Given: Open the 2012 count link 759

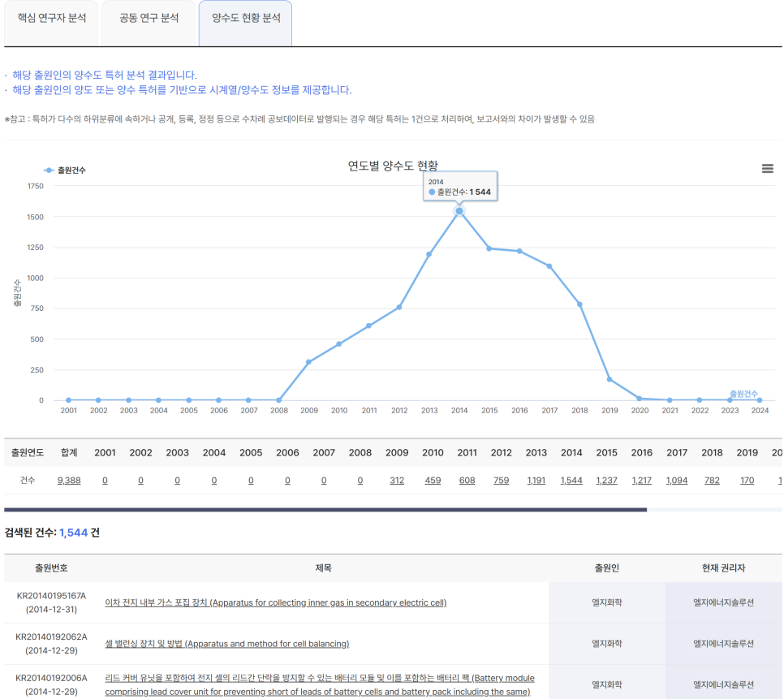Looking at the screenshot, I should (501, 481).
